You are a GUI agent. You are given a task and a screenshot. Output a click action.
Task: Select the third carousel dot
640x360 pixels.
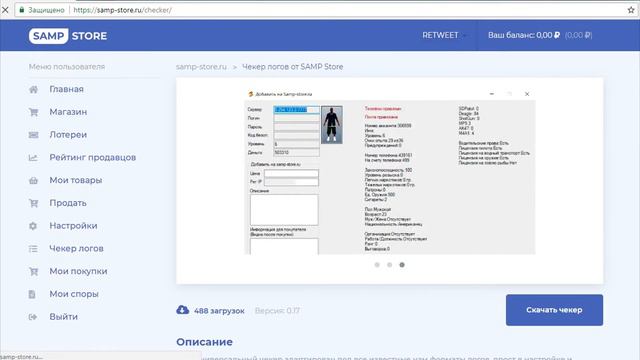[402, 265]
